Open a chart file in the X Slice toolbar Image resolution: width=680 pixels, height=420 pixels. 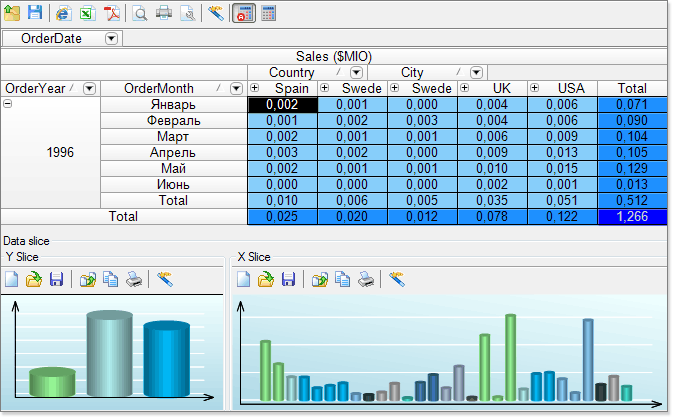click(x=266, y=279)
